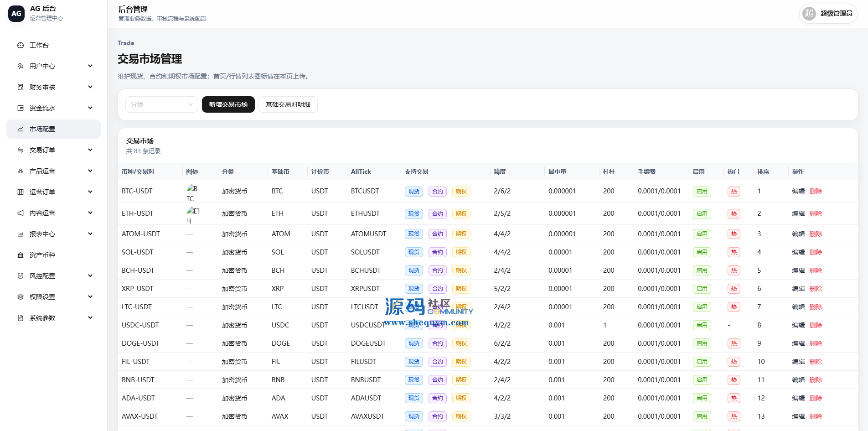Open 工作台 in the sidebar

[x=53, y=45]
